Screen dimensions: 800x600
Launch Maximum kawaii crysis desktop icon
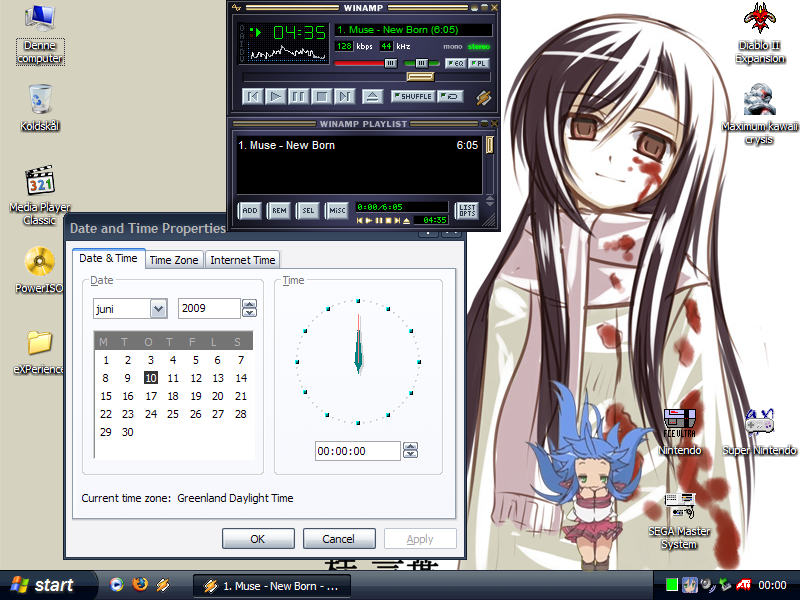[759, 114]
